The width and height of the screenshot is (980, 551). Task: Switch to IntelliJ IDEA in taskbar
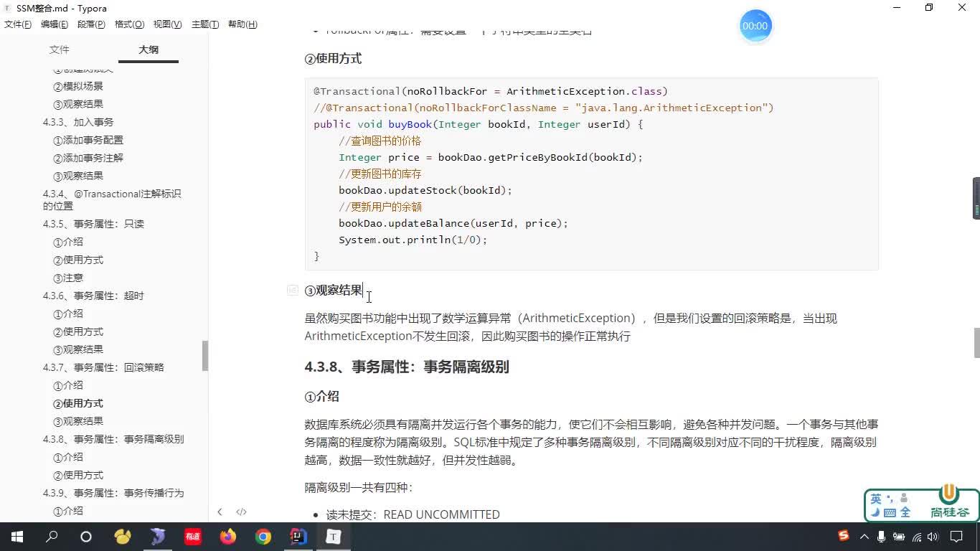298,537
